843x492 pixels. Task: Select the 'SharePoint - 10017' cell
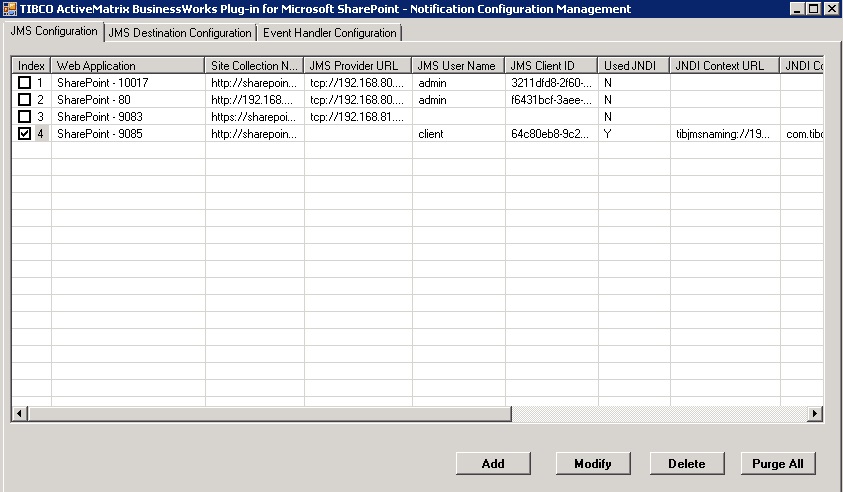[x=128, y=83]
